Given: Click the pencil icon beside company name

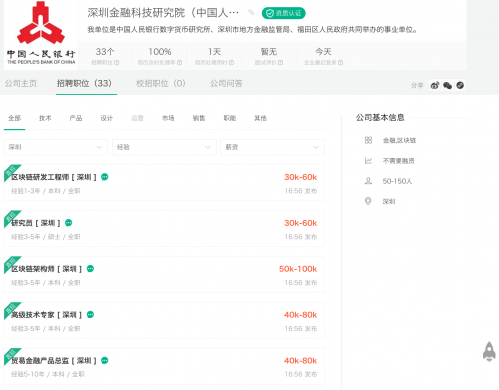Looking at the screenshot, I should point(251,13).
